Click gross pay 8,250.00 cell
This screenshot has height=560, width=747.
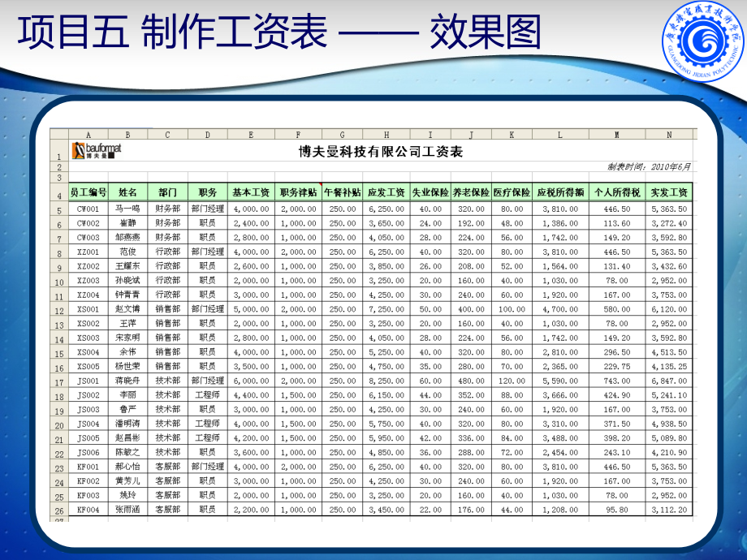(386, 381)
